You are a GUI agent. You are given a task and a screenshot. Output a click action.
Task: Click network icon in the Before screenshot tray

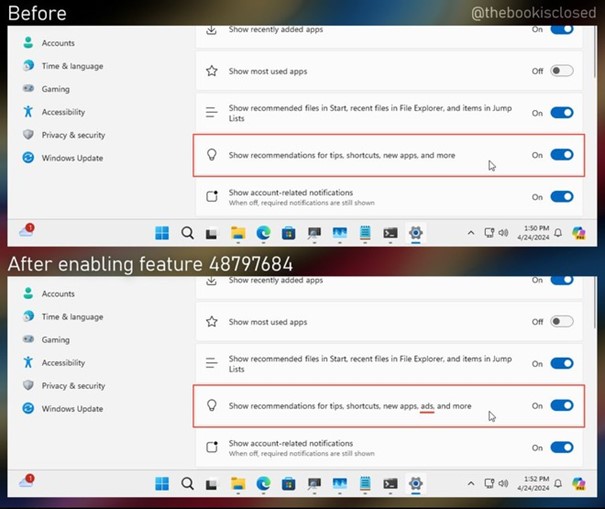pyautogui.click(x=489, y=233)
